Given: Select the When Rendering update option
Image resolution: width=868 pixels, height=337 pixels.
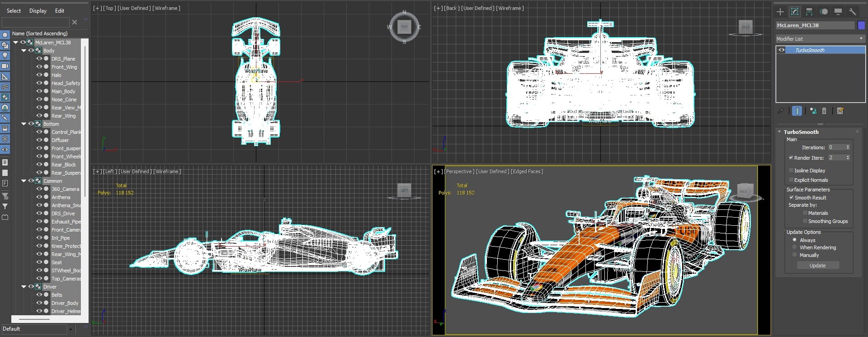Looking at the screenshot, I should click(x=794, y=247).
